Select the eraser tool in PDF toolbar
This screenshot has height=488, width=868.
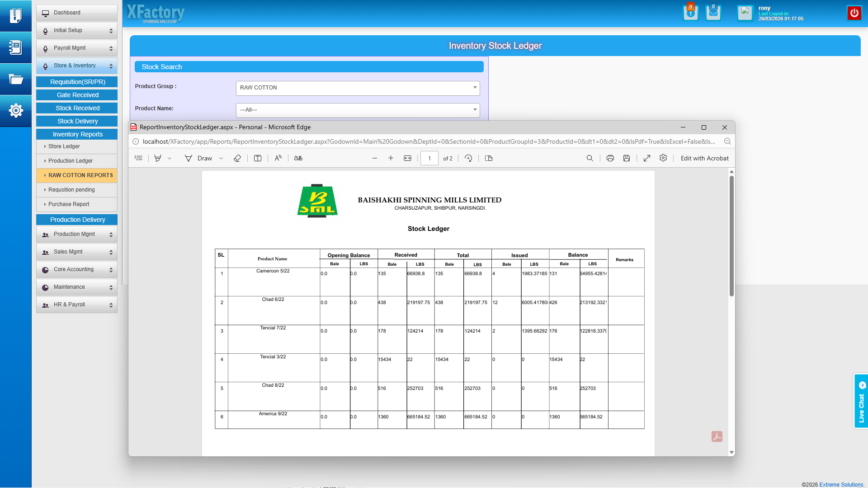pyautogui.click(x=237, y=158)
